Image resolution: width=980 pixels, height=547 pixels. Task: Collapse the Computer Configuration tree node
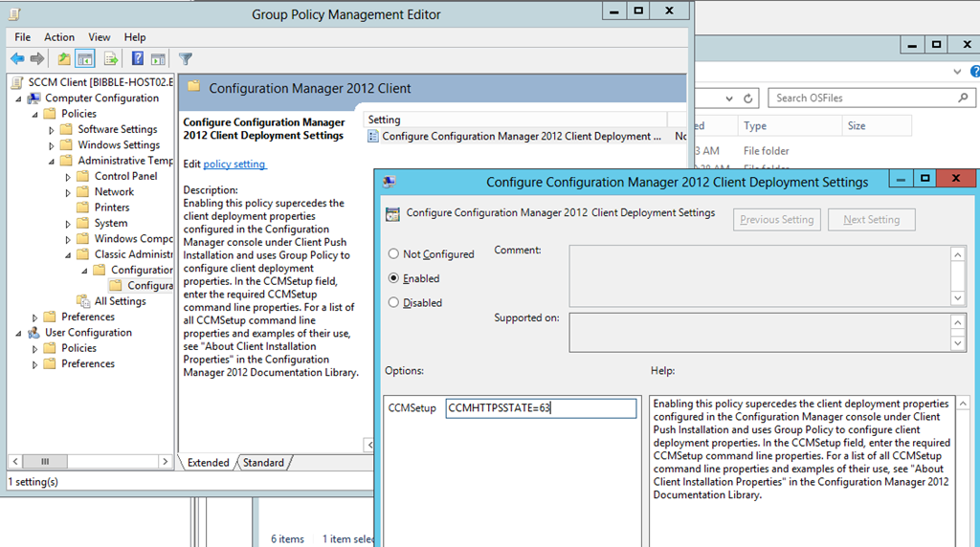(19, 98)
